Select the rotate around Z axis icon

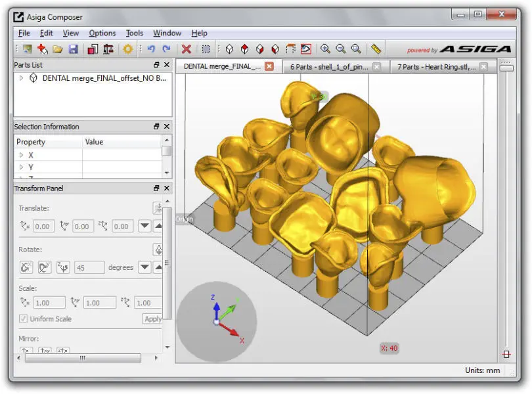[63, 267]
